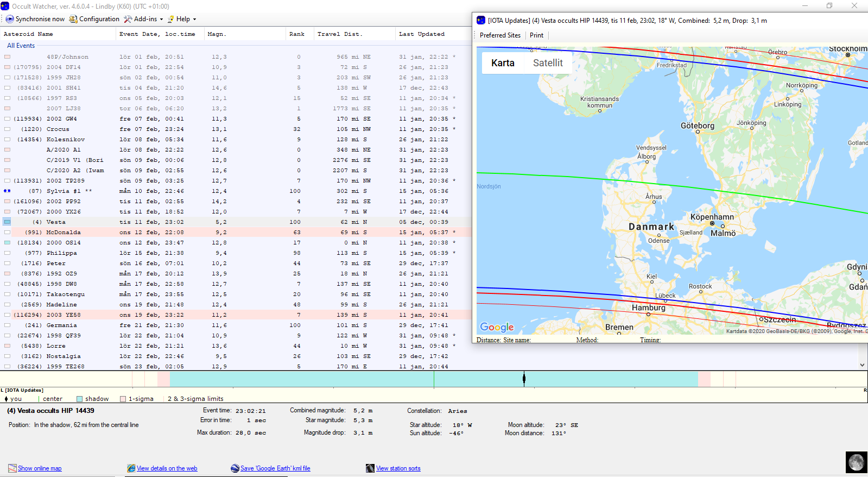This screenshot has height=477, width=868.
Task: Click the Internet Explorer icon for web details
Action: click(x=131, y=468)
